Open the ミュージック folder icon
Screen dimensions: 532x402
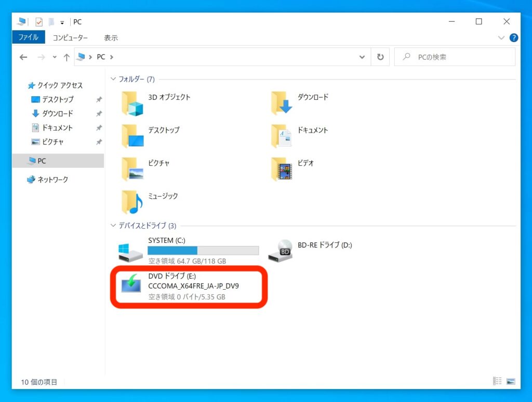click(x=132, y=202)
